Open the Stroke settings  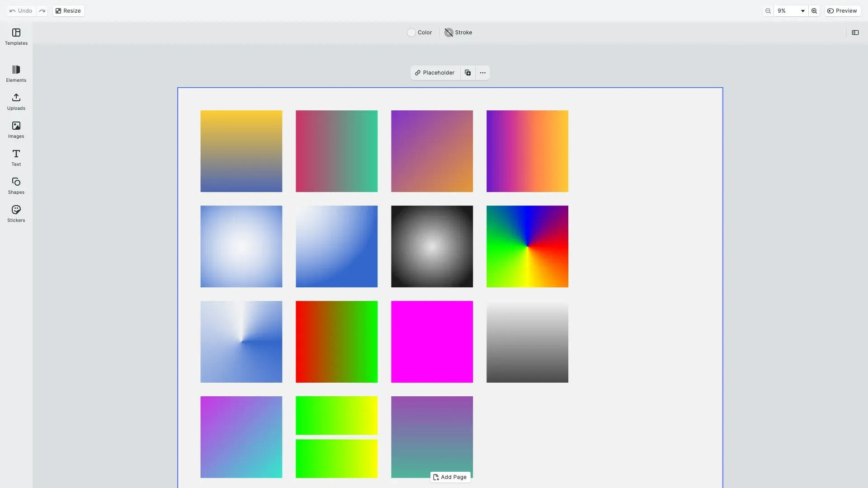click(x=458, y=33)
